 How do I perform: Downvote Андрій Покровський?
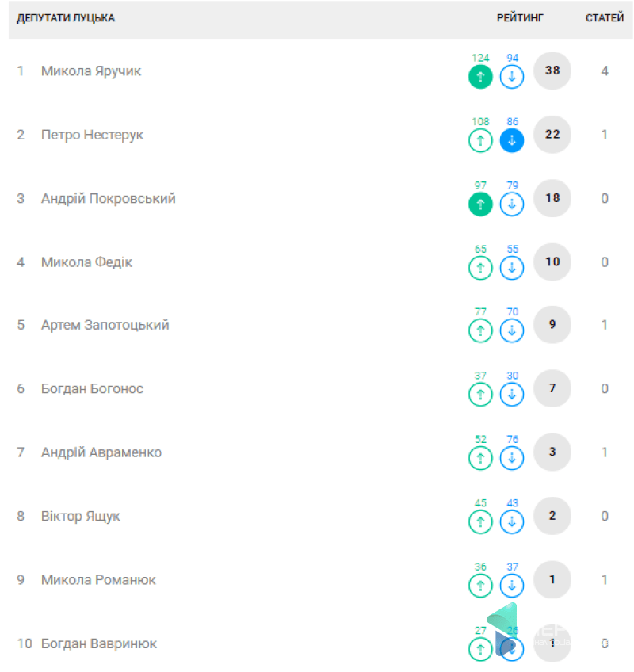512,204
